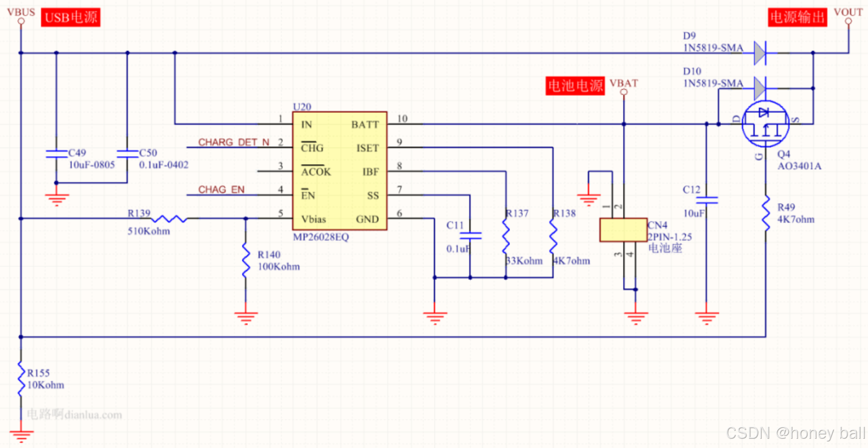This screenshot has width=868, height=448.
Task: Click the D9 diode symbol
Action: pyautogui.click(x=761, y=53)
